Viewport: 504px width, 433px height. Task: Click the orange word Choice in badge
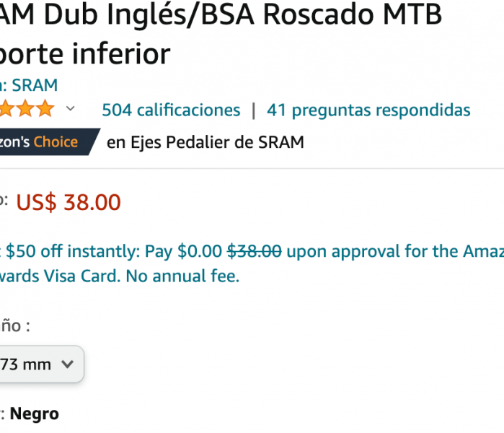[x=56, y=142]
